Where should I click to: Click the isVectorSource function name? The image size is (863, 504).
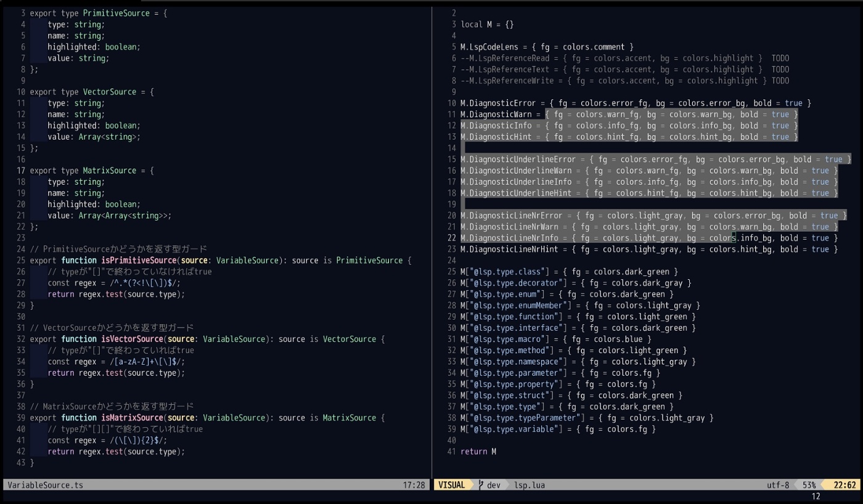131,339
